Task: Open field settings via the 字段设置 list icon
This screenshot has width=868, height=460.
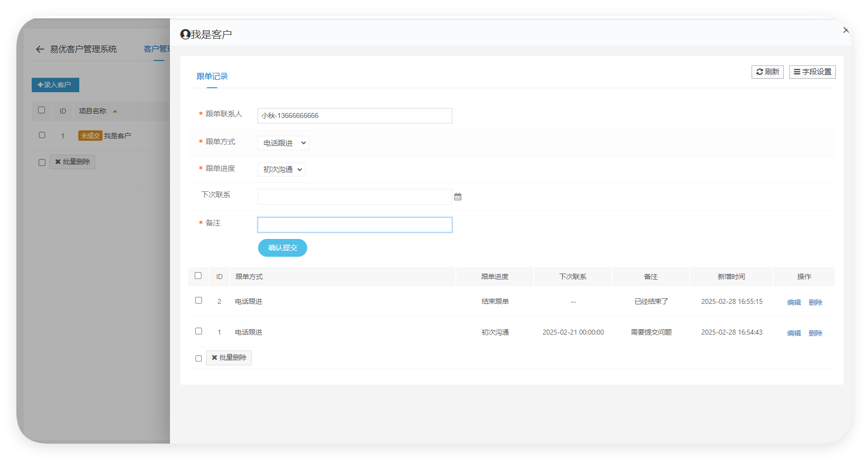Action: click(797, 72)
